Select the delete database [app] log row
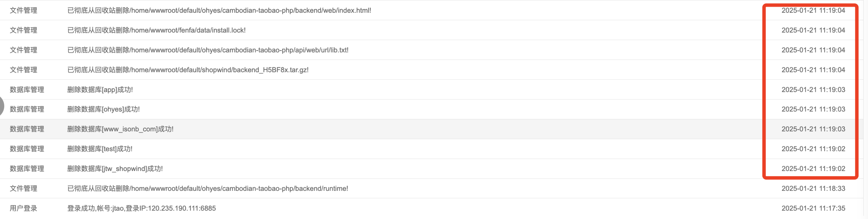The width and height of the screenshot is (868, 219). (432, 90)
